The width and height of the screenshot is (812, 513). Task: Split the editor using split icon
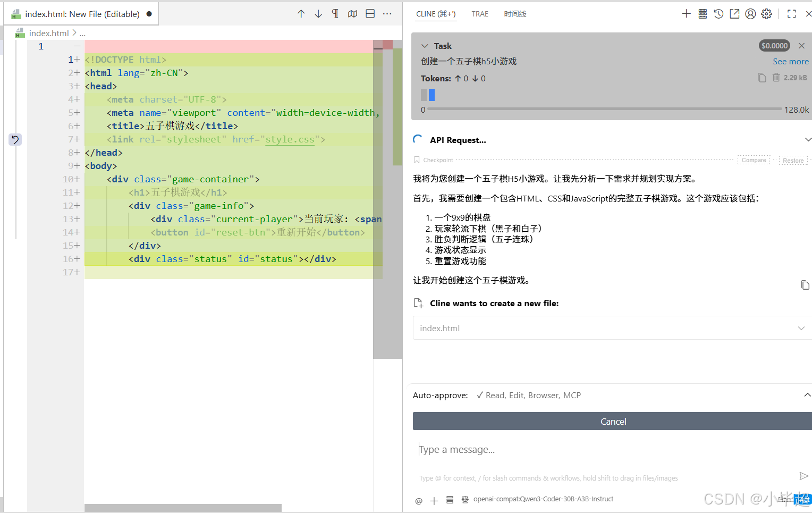point(370,14)
